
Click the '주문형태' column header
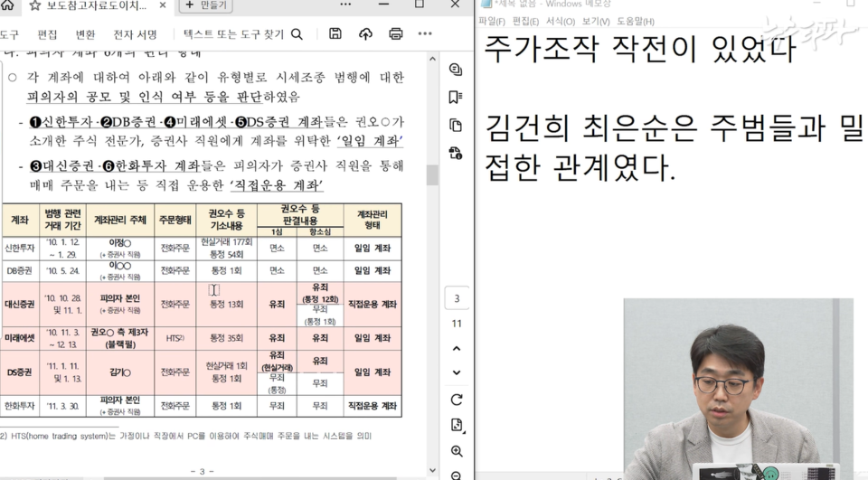[x=175, y=220]
